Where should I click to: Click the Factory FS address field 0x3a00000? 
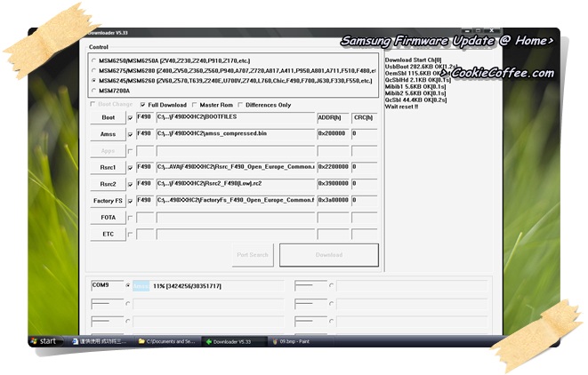(x=333, y=201)
